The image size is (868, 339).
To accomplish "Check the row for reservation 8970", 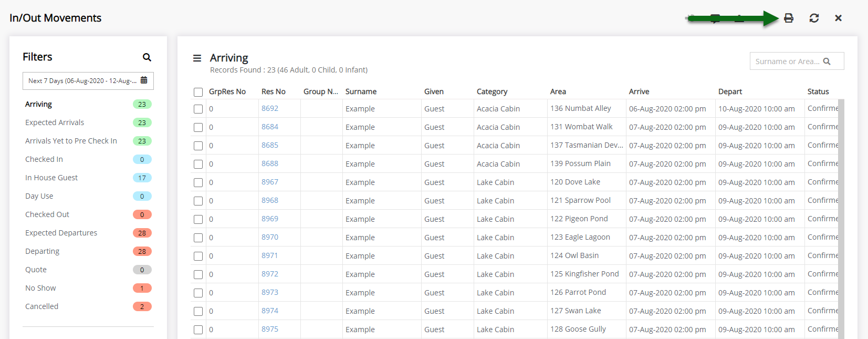I will [x=198, y=238].
